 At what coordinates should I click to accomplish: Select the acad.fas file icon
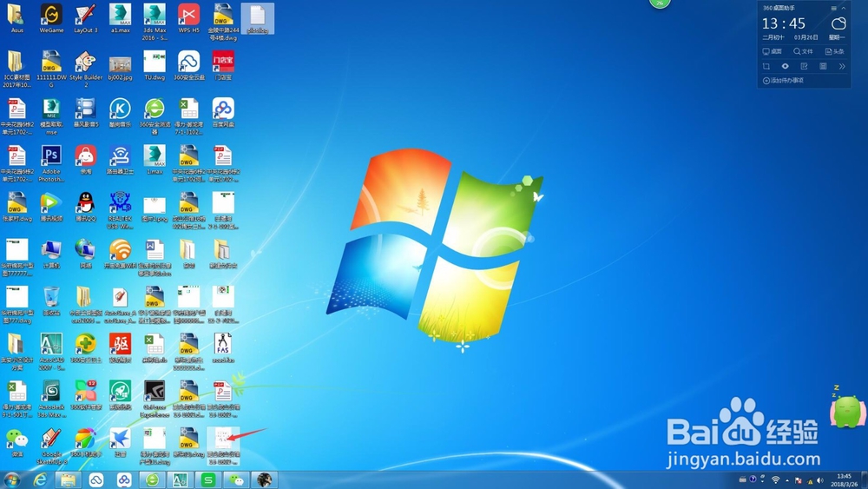click(x=223, y=347)
